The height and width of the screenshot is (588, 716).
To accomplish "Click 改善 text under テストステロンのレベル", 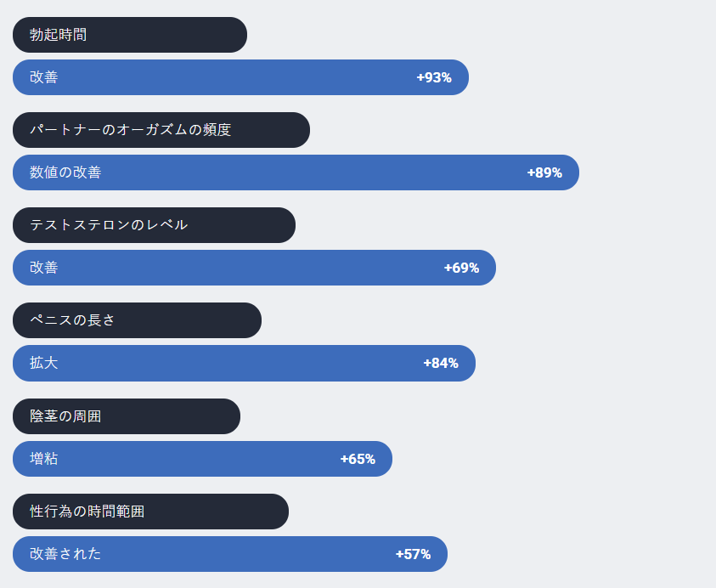I will [x=44, y=268].
